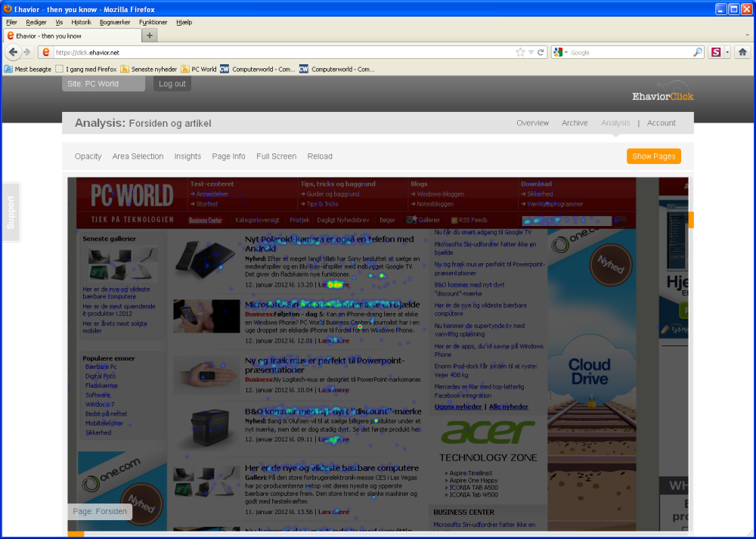Open the Opacity control

click(x=88, y=156)
